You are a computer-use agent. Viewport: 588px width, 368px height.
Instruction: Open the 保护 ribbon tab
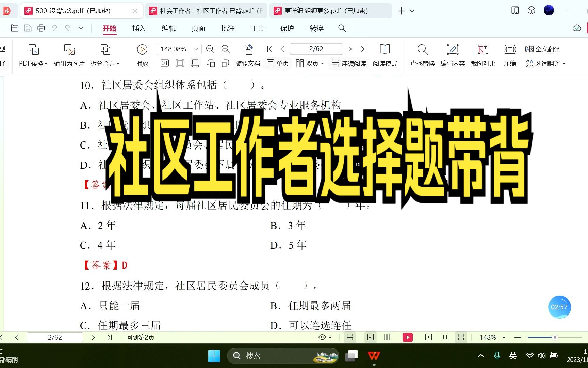pos(287,28)
